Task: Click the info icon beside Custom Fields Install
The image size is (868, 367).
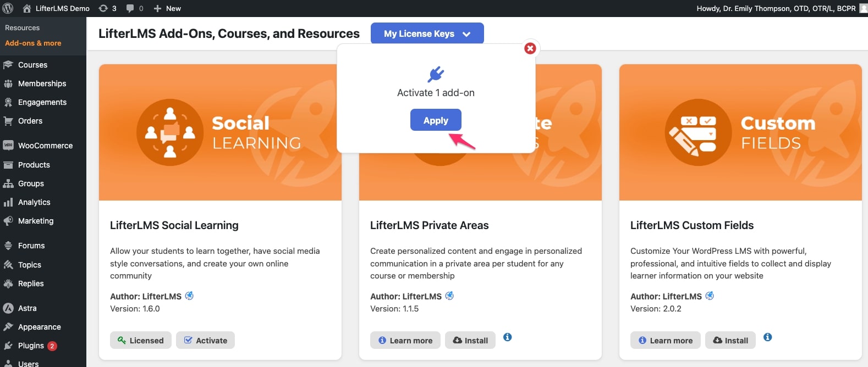Action: tap(768, 337)
